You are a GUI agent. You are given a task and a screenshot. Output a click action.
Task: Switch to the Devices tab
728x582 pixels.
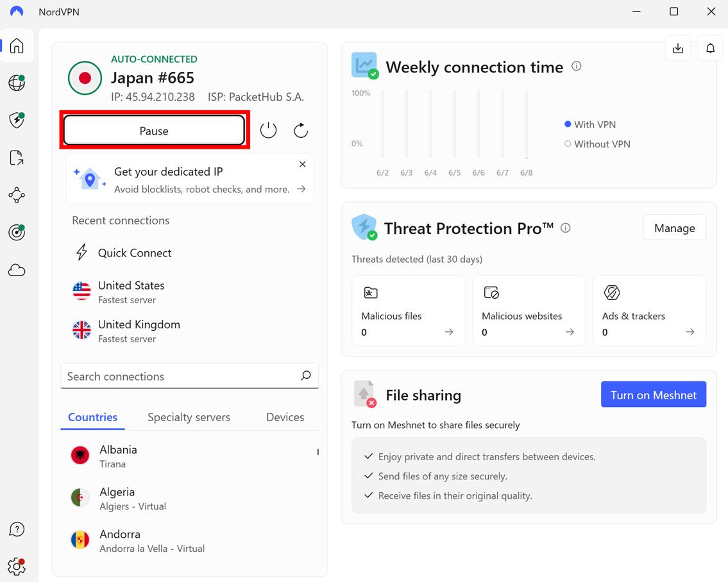tap(285, 417)
